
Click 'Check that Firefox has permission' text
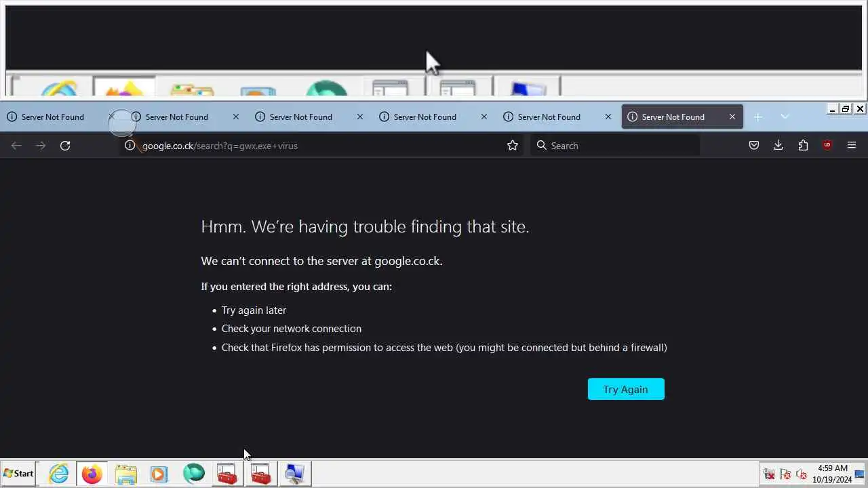click(444, 347)
